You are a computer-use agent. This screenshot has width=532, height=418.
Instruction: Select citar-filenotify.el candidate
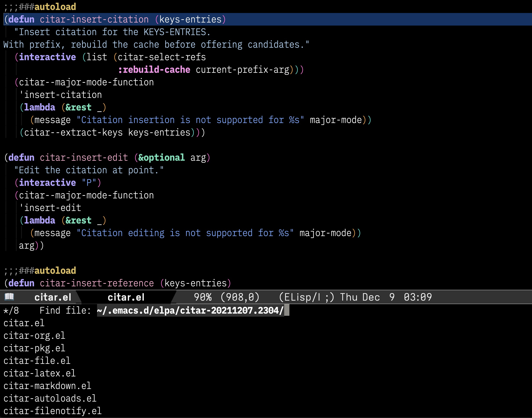pos(53,411)
